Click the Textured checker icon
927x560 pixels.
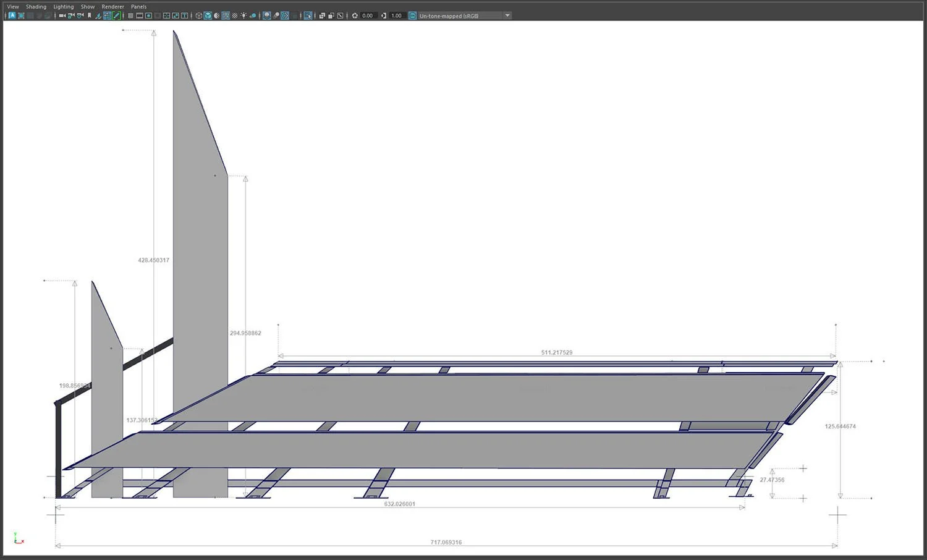click(x=235, y=15)
